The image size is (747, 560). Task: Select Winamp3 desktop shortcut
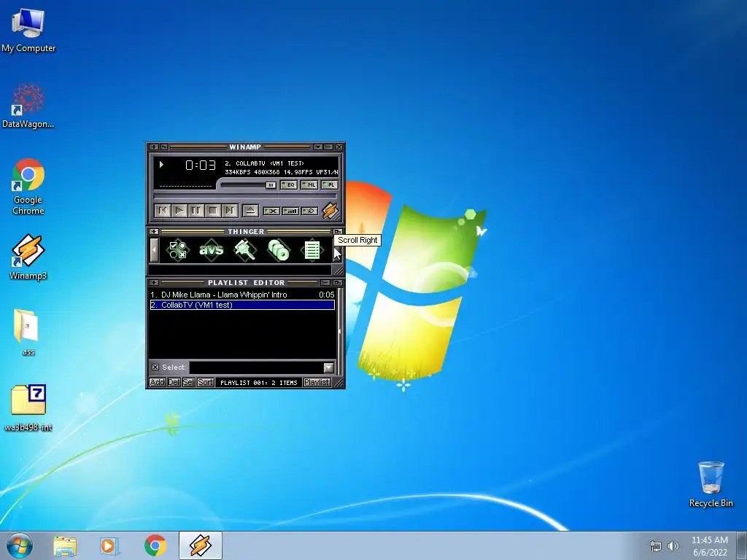pos(28,257)
